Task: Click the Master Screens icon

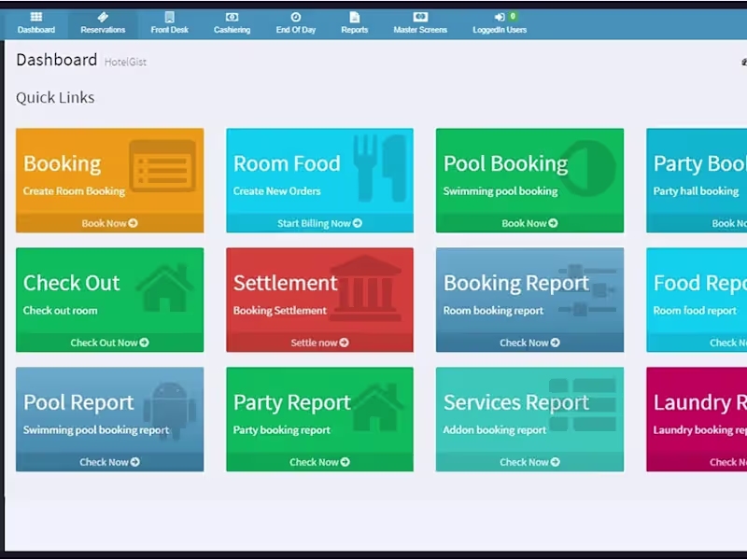Action: click(x=420, y=17)
